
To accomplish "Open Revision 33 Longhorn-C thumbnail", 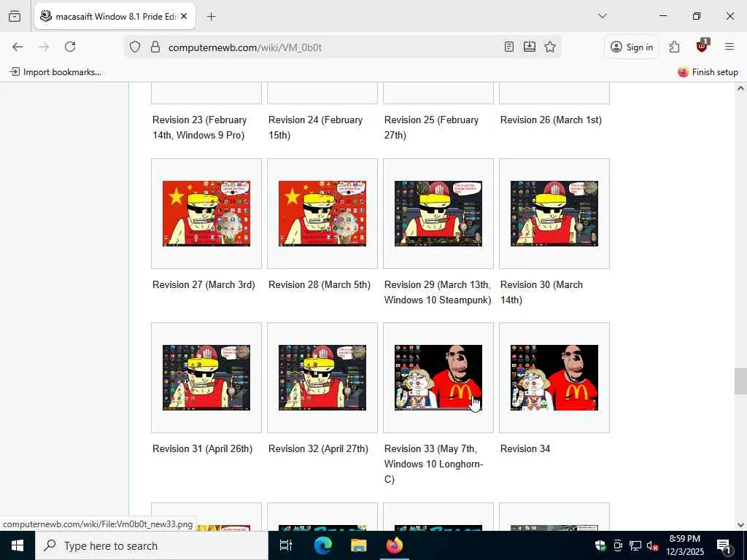I will click(438, 378).
